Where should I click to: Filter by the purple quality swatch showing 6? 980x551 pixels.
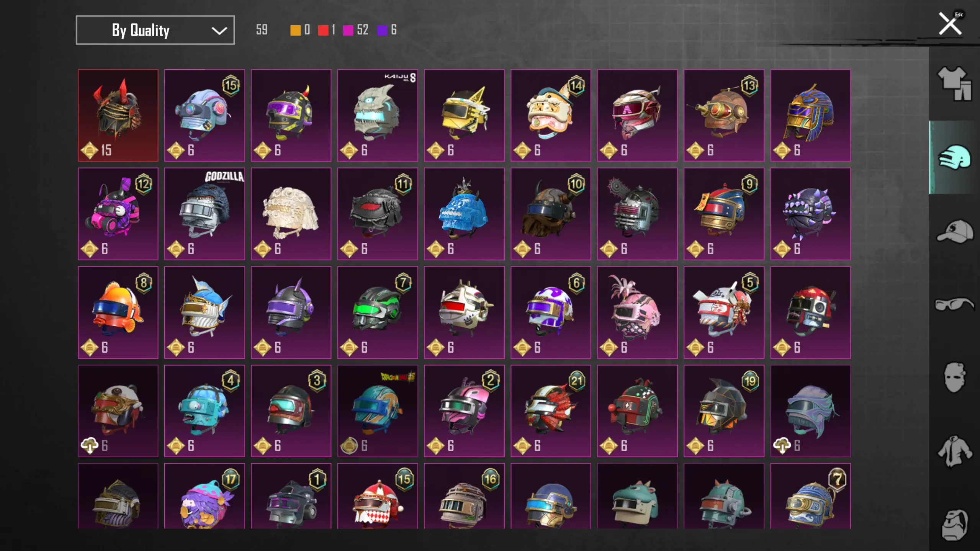[x=382, y=30]
